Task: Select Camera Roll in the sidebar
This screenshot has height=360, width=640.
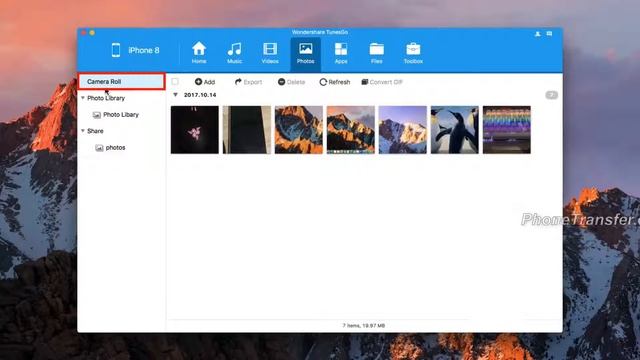Action: click(x=122, y=81)
